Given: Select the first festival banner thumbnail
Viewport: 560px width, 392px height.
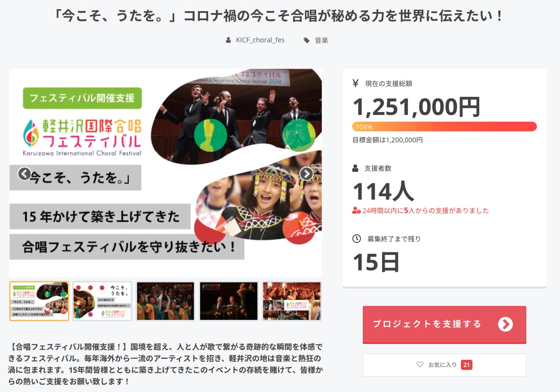Looking at the screenshot, I should click(x=39, y=301).
